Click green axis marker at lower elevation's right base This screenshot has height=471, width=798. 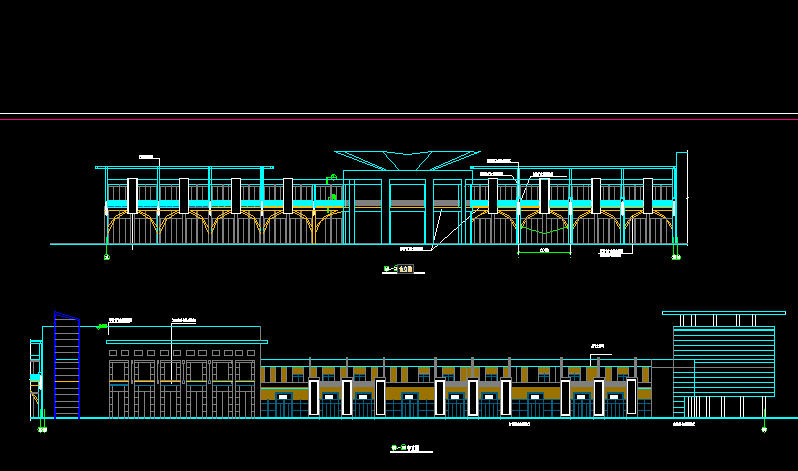pyautogui.click(x=764, y=429)
